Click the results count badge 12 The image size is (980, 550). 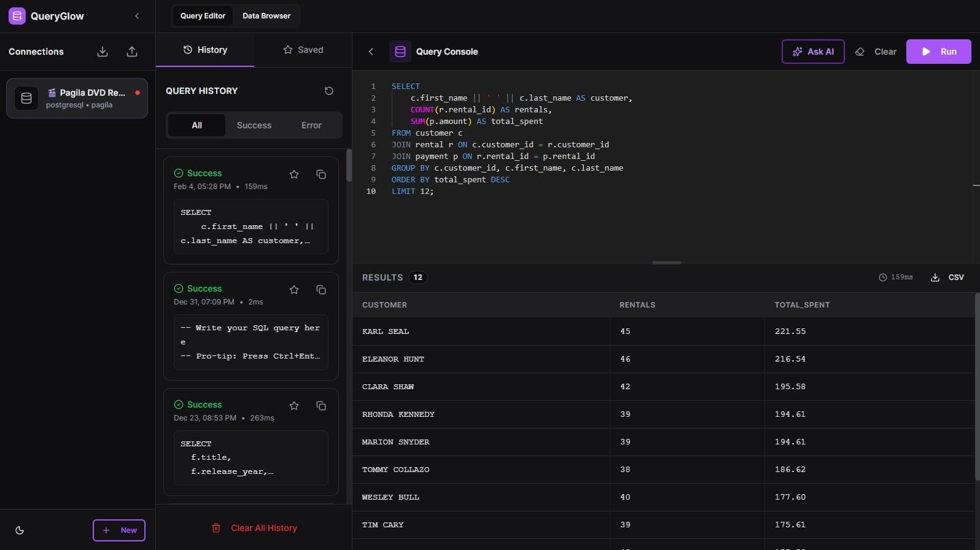(x=418, y=277)
